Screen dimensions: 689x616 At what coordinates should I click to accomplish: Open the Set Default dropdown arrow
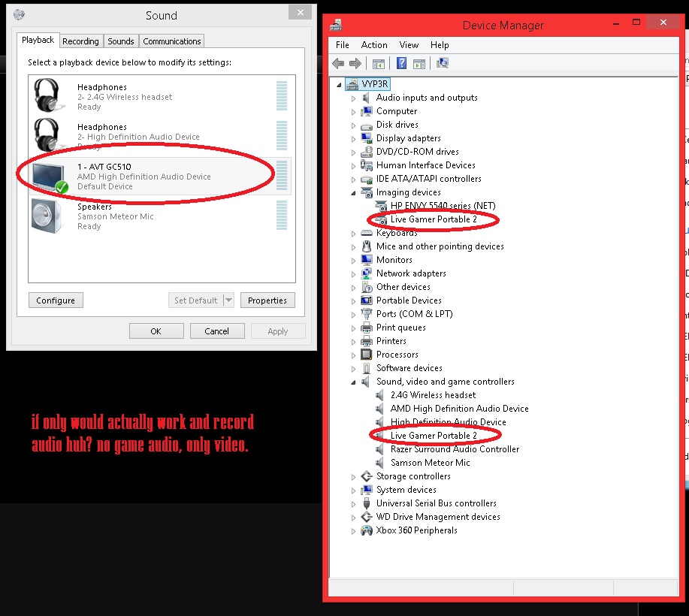coord(228,300)
